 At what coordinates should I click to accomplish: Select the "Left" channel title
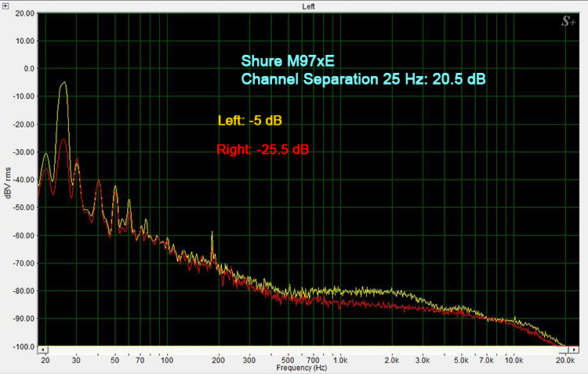pyautogui.click(x=309, y=6)
